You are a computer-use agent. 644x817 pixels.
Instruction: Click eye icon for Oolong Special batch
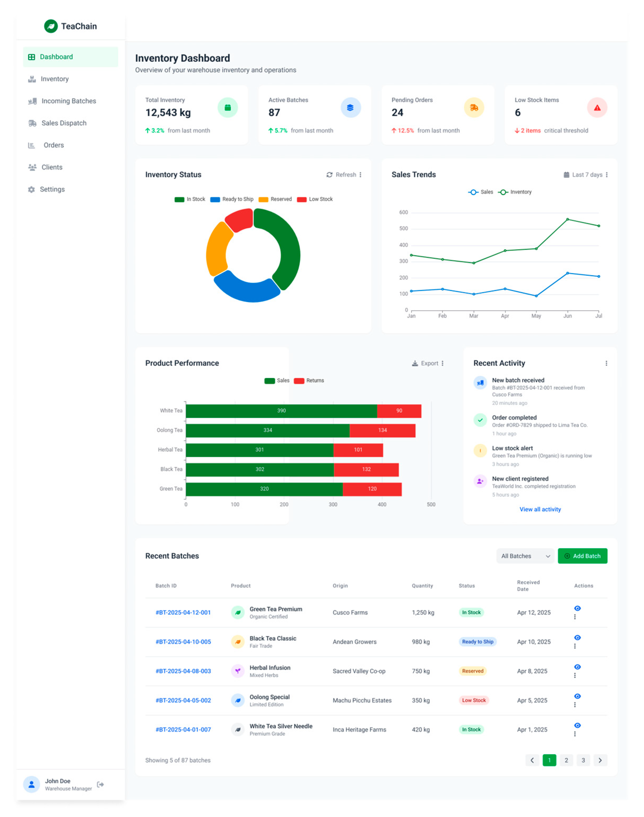(577, 696)
